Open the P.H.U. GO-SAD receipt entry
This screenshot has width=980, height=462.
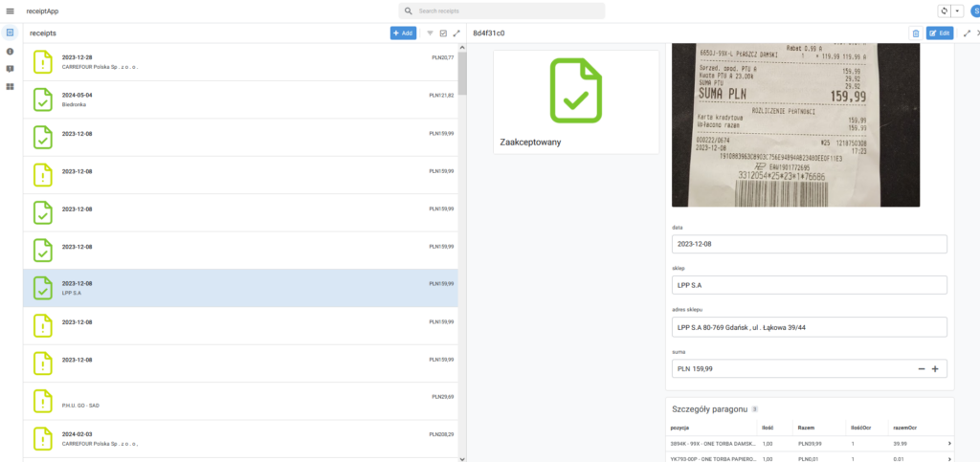(x=239, y=402)
